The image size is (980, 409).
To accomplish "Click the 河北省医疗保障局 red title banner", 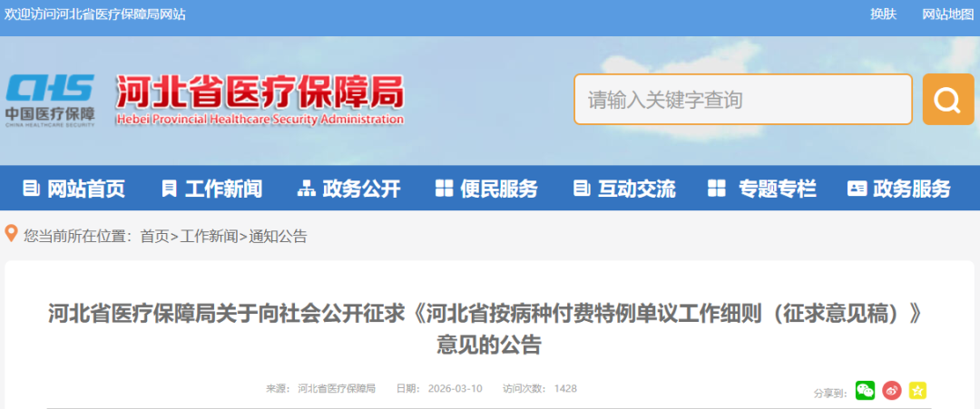I will tap(260, 100).
